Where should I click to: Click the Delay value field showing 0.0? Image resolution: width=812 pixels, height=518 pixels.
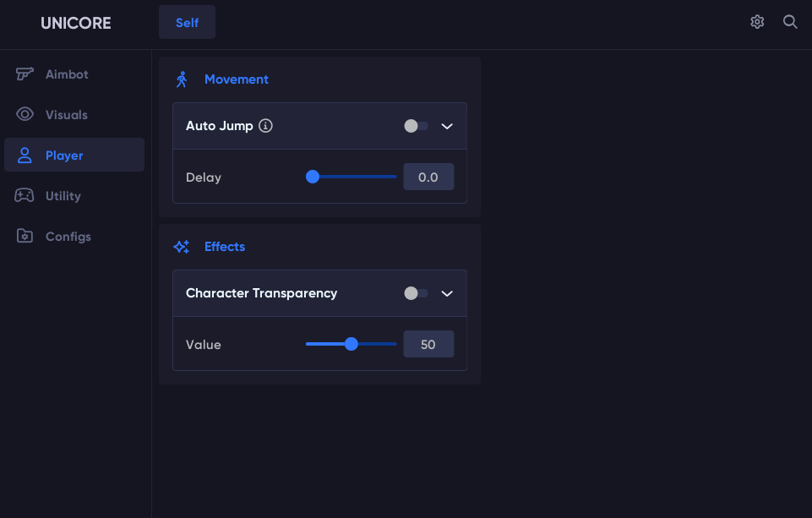(428, 177)
